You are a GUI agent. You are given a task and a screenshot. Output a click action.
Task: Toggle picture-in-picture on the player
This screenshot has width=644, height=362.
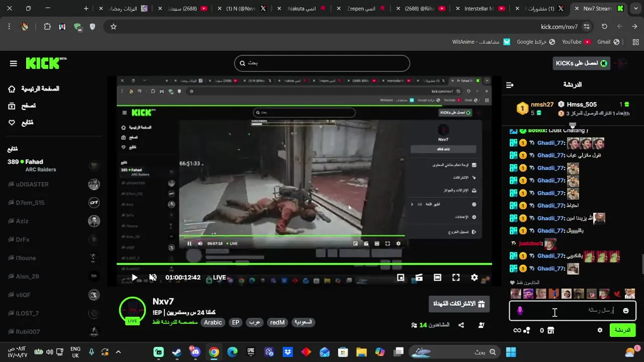click(x=400, y=278)
